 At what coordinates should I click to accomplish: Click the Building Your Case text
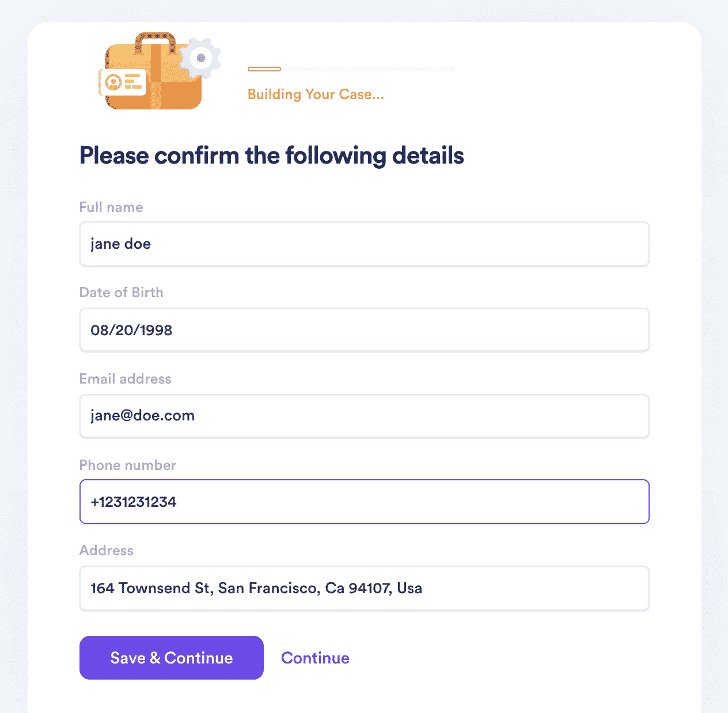[316, 94]
